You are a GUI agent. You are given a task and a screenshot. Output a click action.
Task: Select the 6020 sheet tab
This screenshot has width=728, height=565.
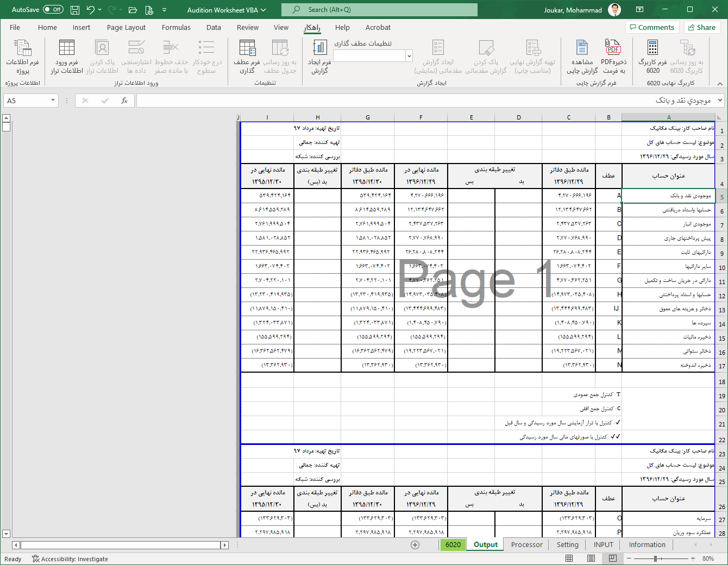tap(453, 545)
